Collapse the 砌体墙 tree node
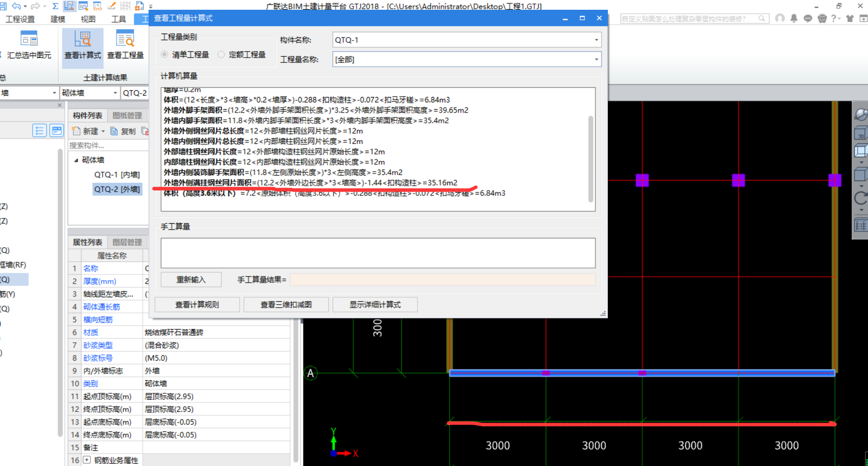Image resolution: width=868 pixels, height=466 pixels. coord(76,160)
